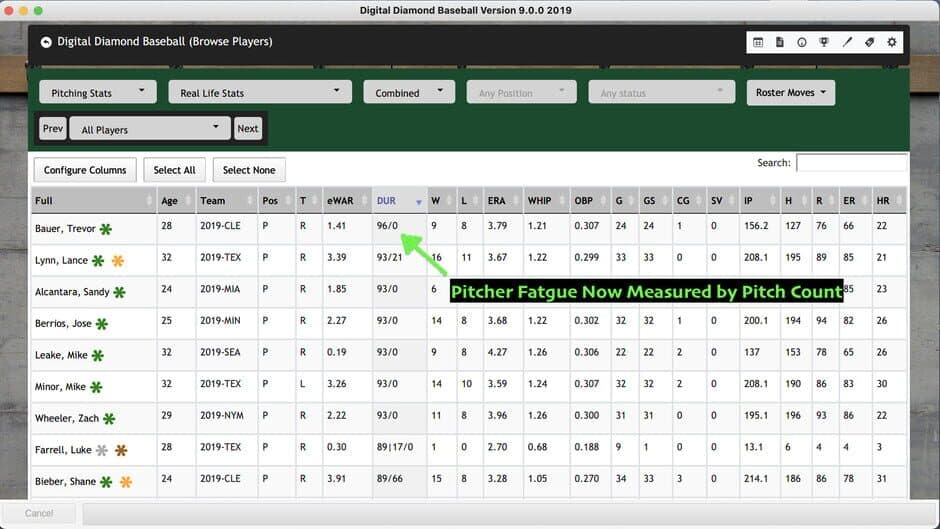Click green asterisk next to Lynn, Lance
The width and height of the screenshot is (940, 529).
coord(98,260)
